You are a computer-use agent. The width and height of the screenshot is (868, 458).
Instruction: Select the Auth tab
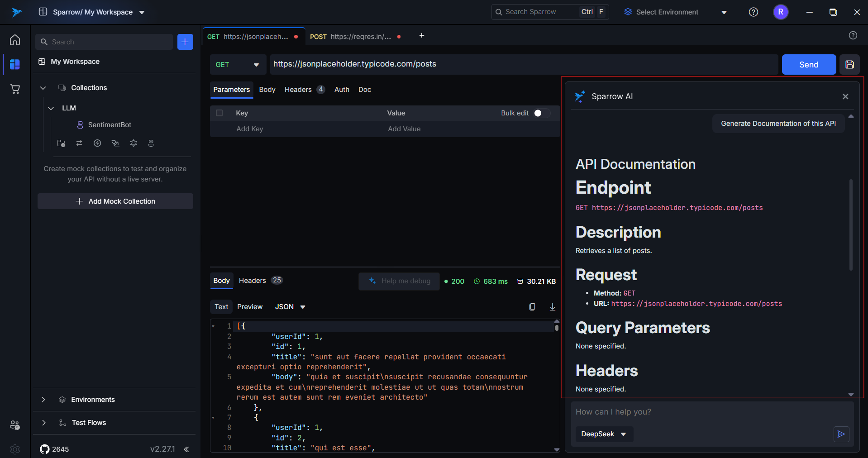(342, 90)
